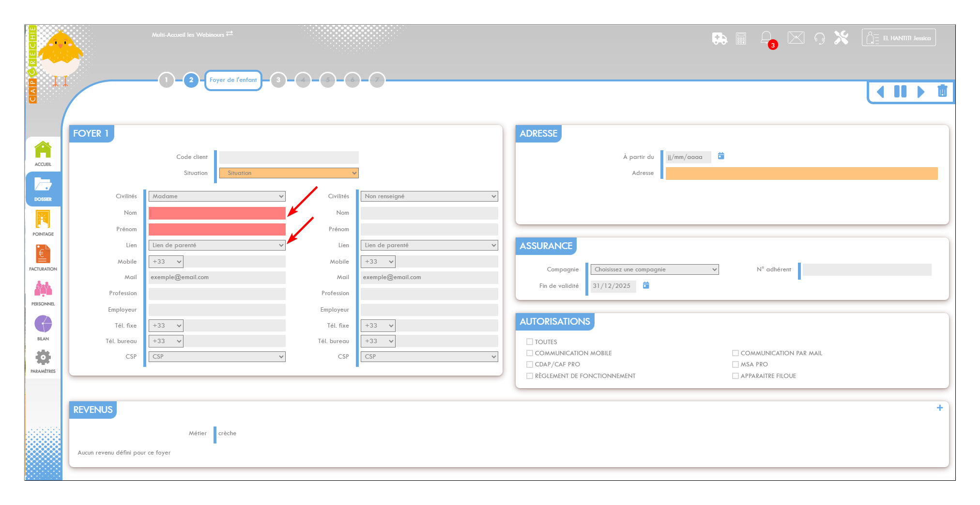Open the Choisissez une compagnie dropdown

(655, 269)
